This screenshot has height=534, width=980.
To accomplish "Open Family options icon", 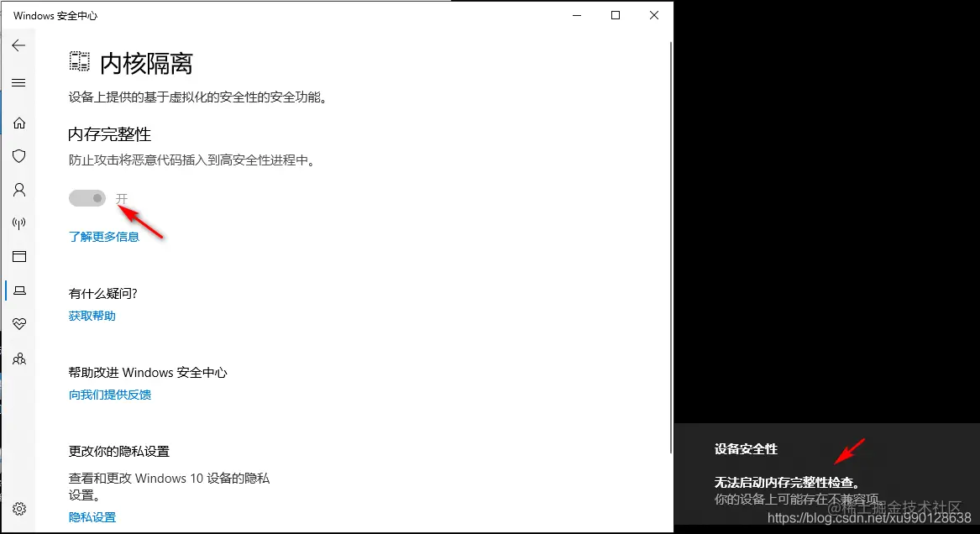I will [19, 359].
